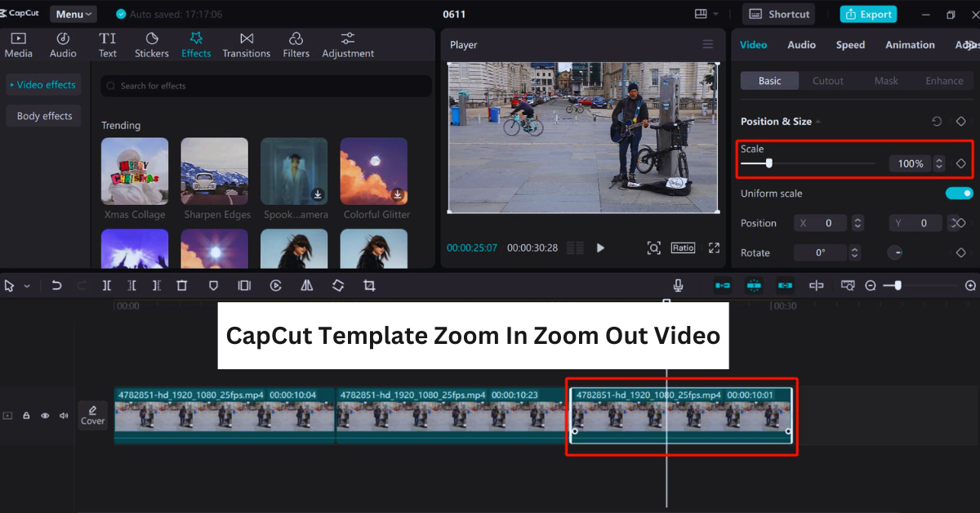
Task: Switch to the Audio properties tab
Action: click(801, 45)
